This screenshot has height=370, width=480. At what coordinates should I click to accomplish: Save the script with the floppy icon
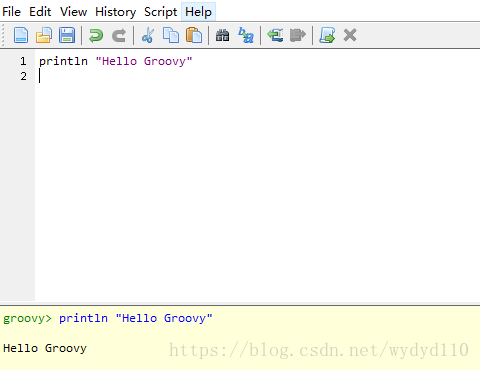tap(67, 35)
